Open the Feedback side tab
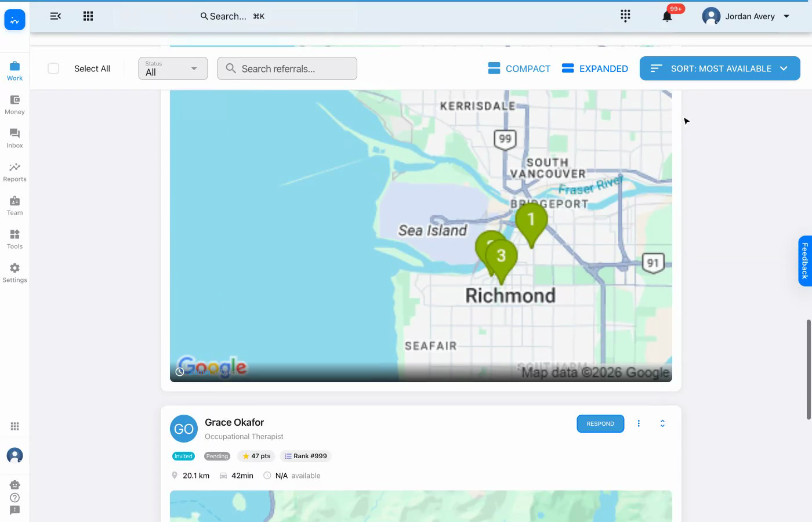This screenshot has width=812, height=522. click(804, 261)
